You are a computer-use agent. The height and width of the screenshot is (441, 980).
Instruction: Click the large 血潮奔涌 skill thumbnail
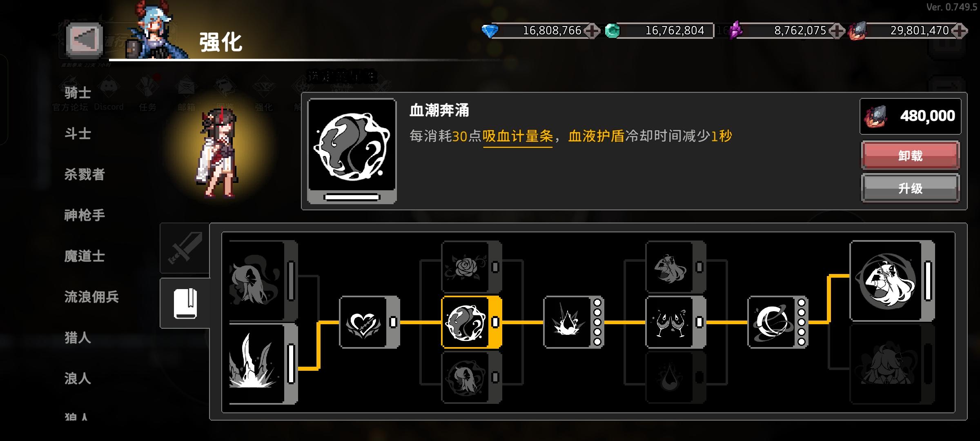point(352,151)
